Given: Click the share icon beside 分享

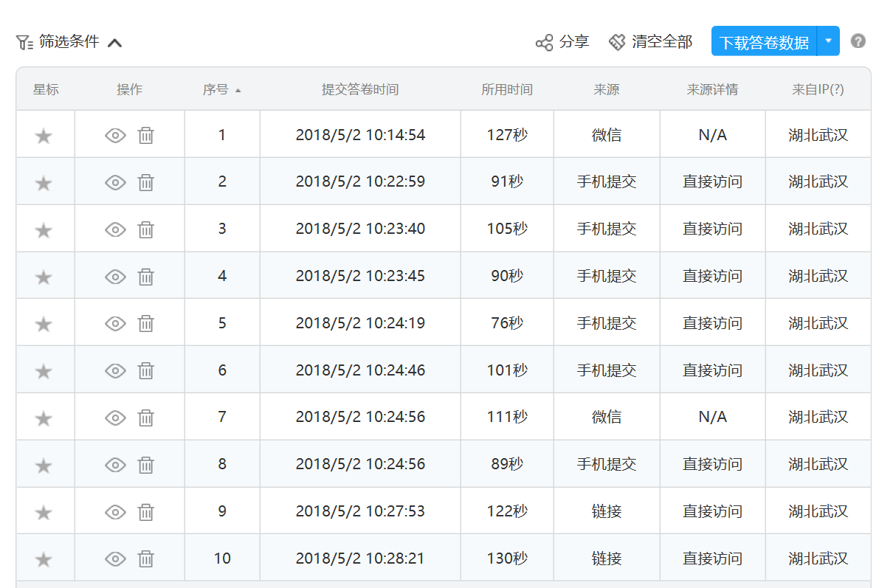Looking at the screenshot, I should [544, 42].
